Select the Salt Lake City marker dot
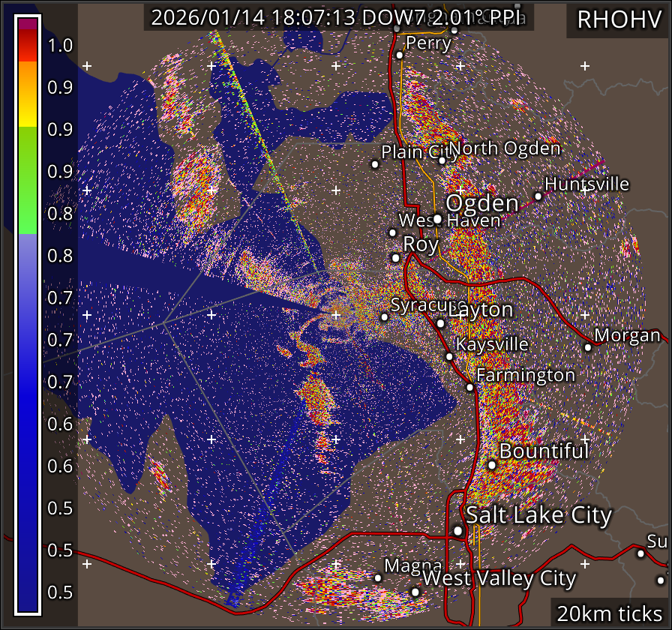The image size is (672, 630). coord(458,530)
